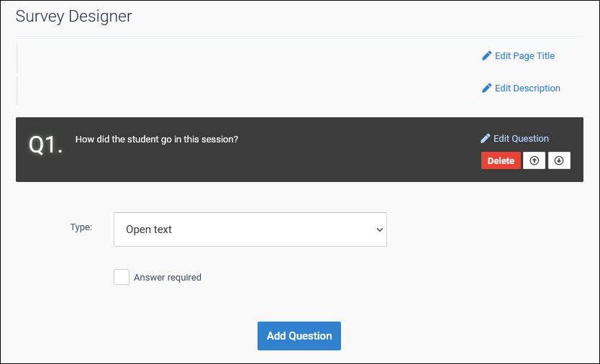600x364 pixels.
Task: Click the question text about the student's session
Action: (156, 139)
